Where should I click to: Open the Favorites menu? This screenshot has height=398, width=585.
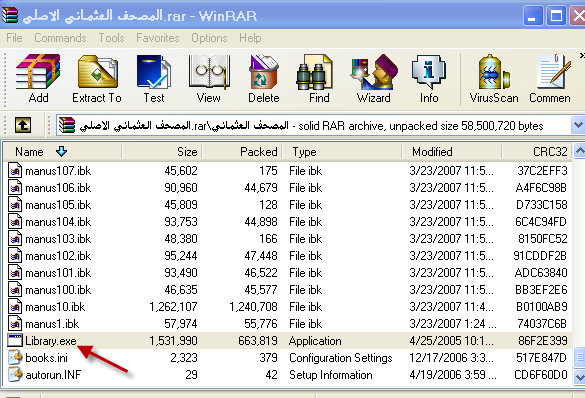[x=157, y=38]
